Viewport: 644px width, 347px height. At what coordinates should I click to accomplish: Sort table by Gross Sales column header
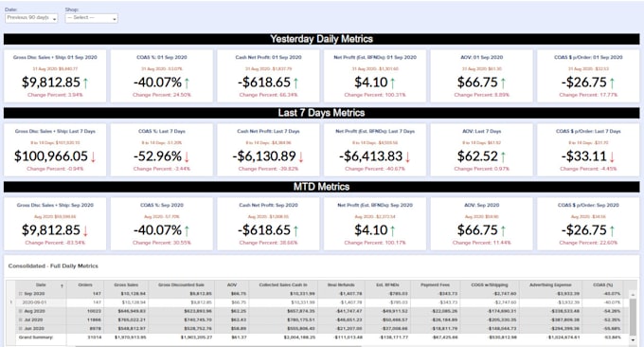tap(126, 285)
